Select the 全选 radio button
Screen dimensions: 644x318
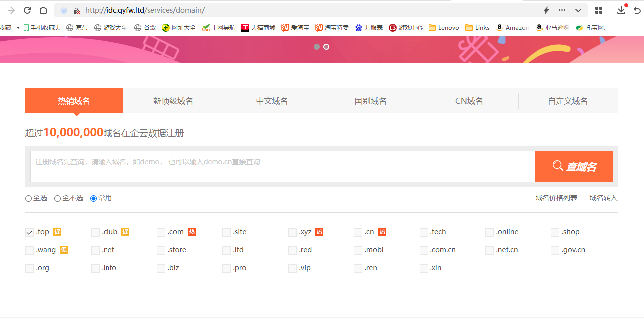tap(28, 198)
